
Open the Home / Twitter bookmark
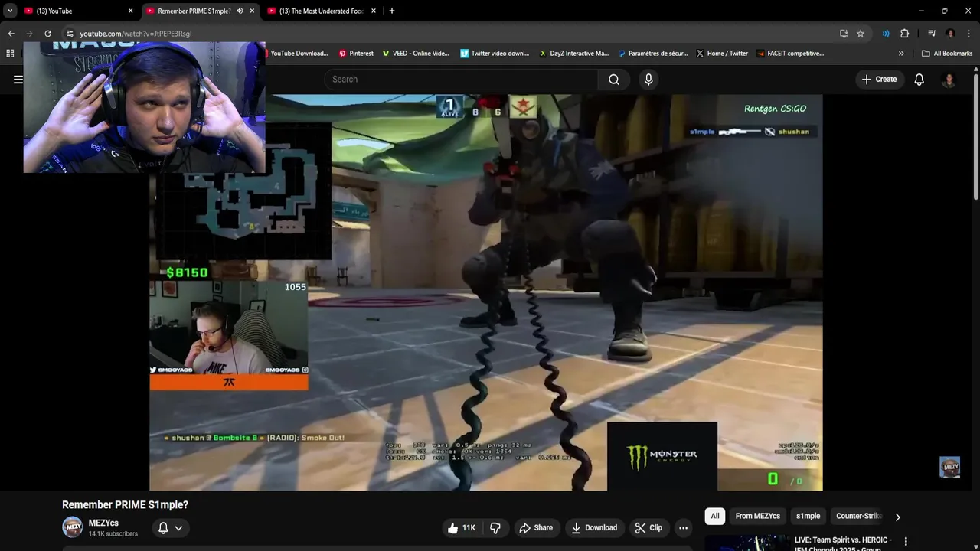click(722, 54)
